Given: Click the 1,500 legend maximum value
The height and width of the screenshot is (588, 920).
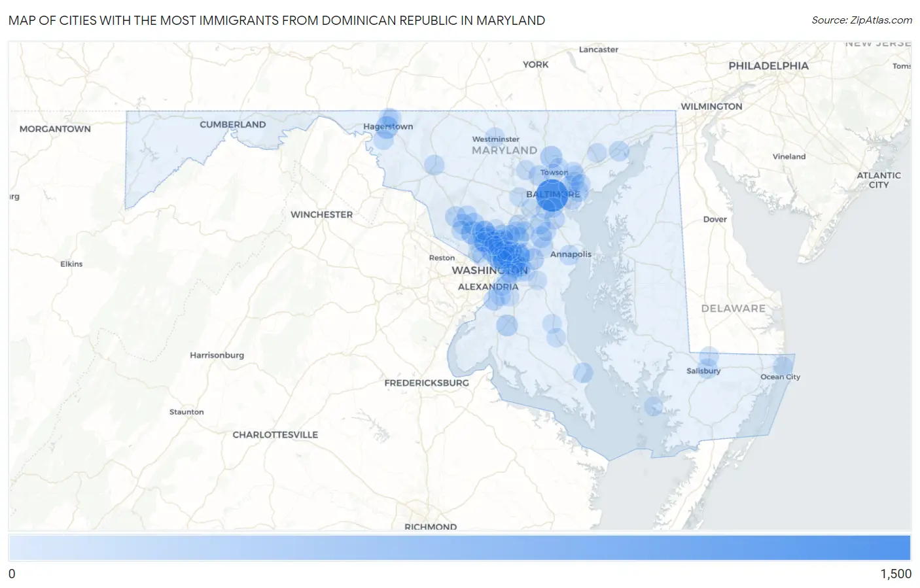Looking at the screenshot, I should [896, 574].
